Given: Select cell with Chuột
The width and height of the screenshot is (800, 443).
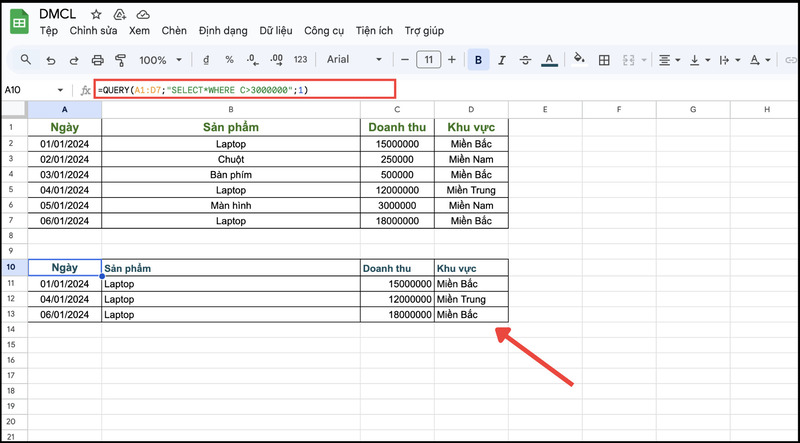Looking at the screenshot, I should [231, 159].
